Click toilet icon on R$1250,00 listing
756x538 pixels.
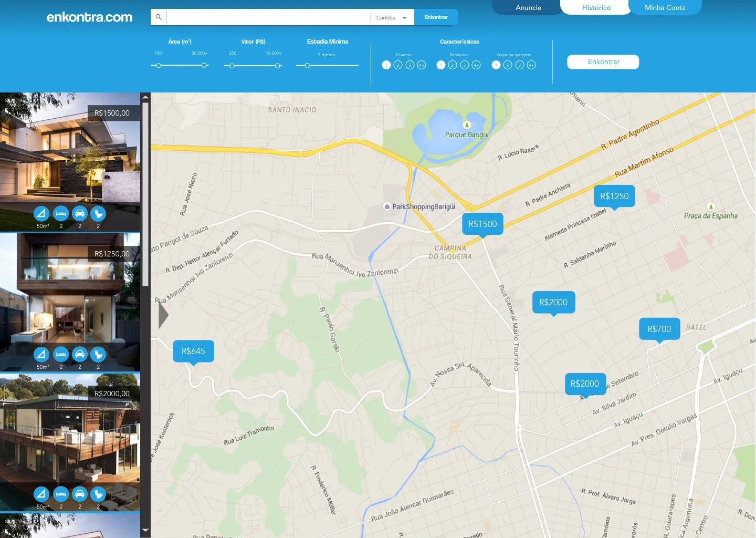(x=98, y=354)
